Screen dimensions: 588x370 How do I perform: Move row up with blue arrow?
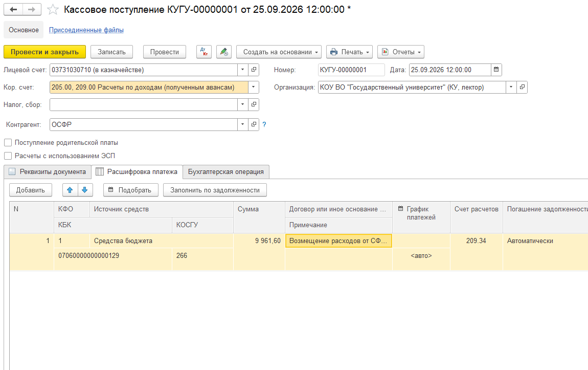coord(70,190)
